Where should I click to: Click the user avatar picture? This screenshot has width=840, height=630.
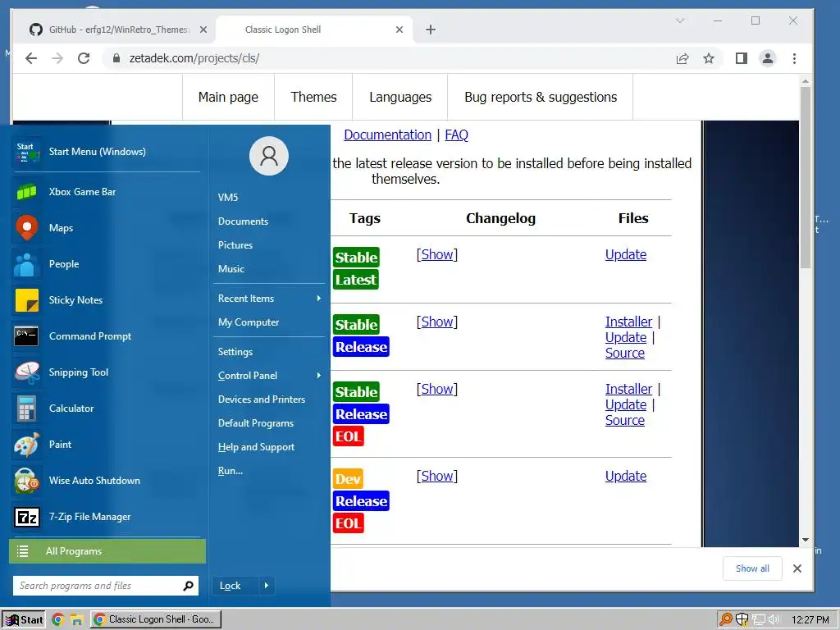(269, 156)
